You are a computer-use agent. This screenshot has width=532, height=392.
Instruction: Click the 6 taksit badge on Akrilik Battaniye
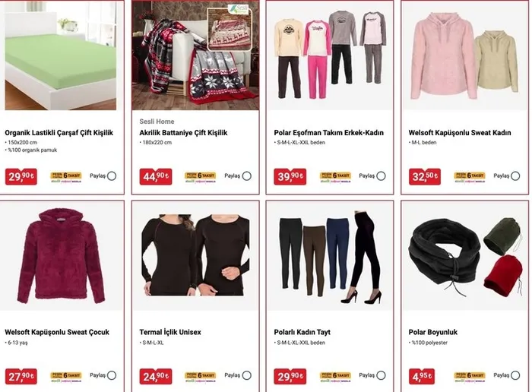[x=201, y=177]
